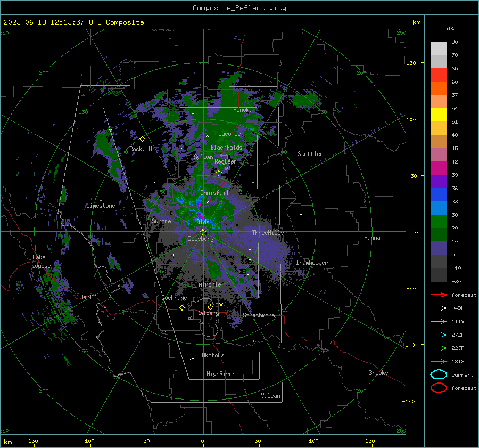
Task: Click the dark gray -10 dBZ swatch
Action: [x=439, y=275]
